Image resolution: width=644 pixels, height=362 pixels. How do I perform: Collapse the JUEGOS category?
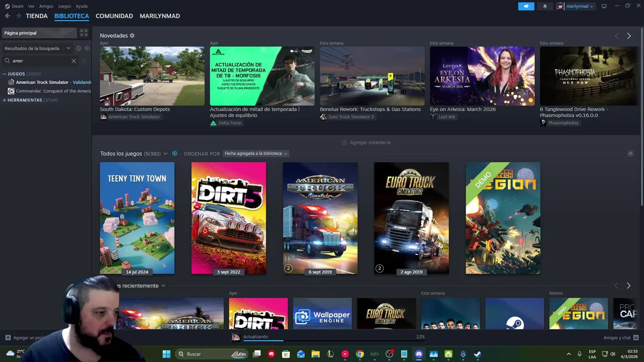tap(5, 74)
